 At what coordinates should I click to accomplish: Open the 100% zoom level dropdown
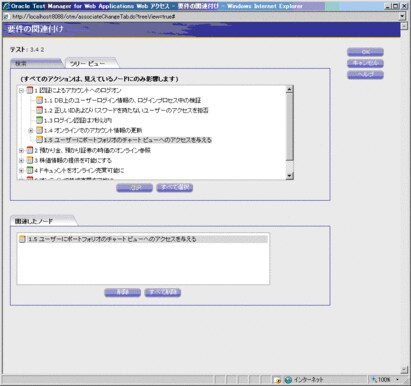click(x=397, y=380)
